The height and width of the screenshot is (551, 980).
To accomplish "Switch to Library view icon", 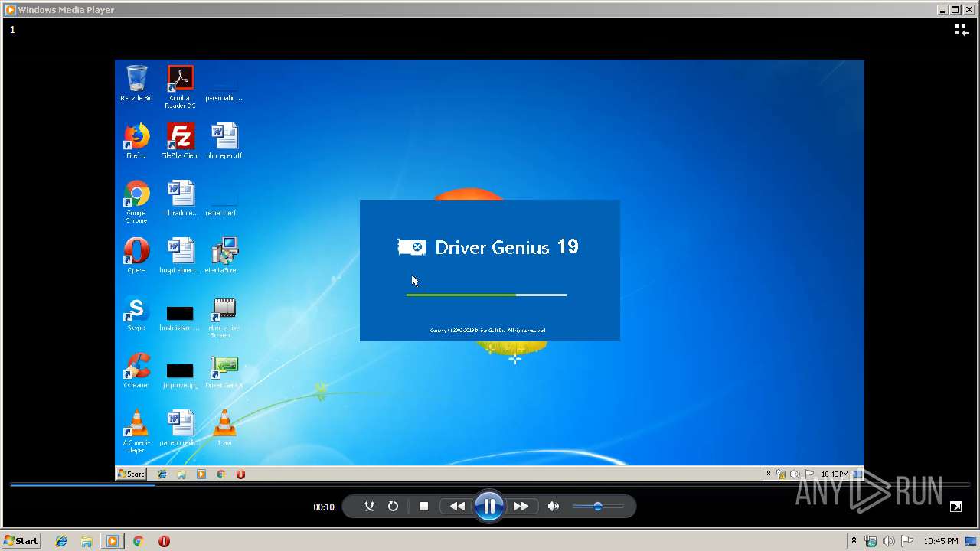I will (962, 30).
